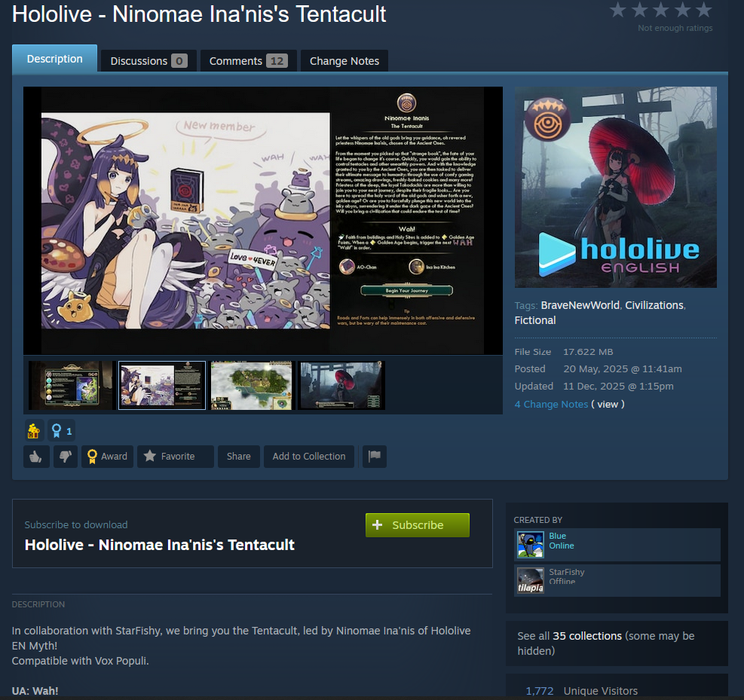Open creator StarFishy's profile

567,572
